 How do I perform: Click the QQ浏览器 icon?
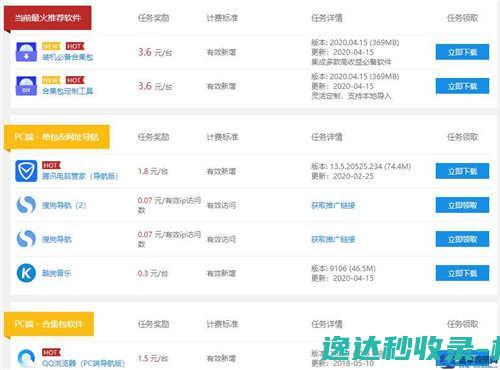tap(26, 358)
